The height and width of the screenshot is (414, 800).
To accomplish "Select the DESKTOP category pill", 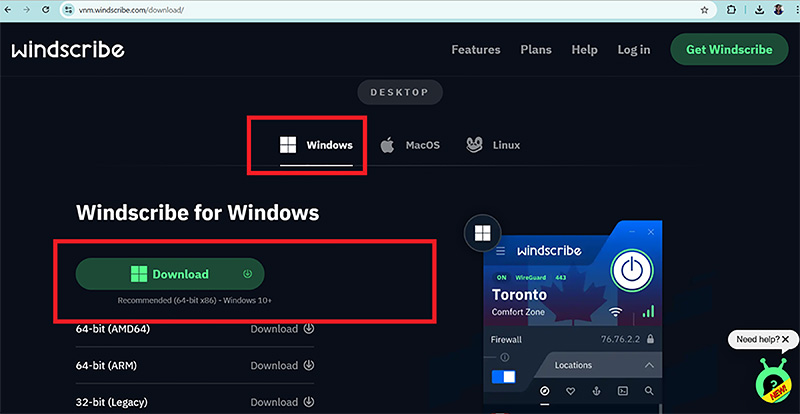I will pos(399,92).
